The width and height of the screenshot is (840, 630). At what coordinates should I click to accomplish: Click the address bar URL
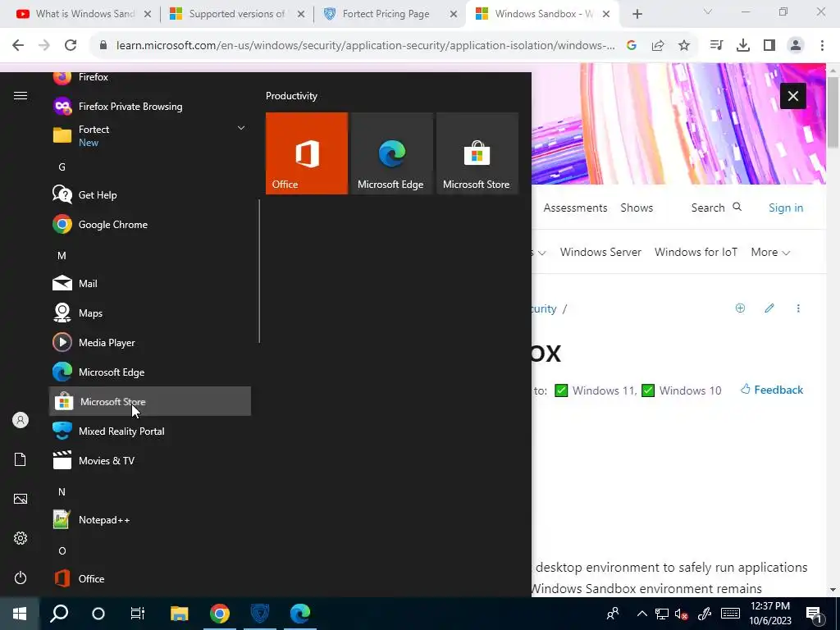tap(365, 46)
